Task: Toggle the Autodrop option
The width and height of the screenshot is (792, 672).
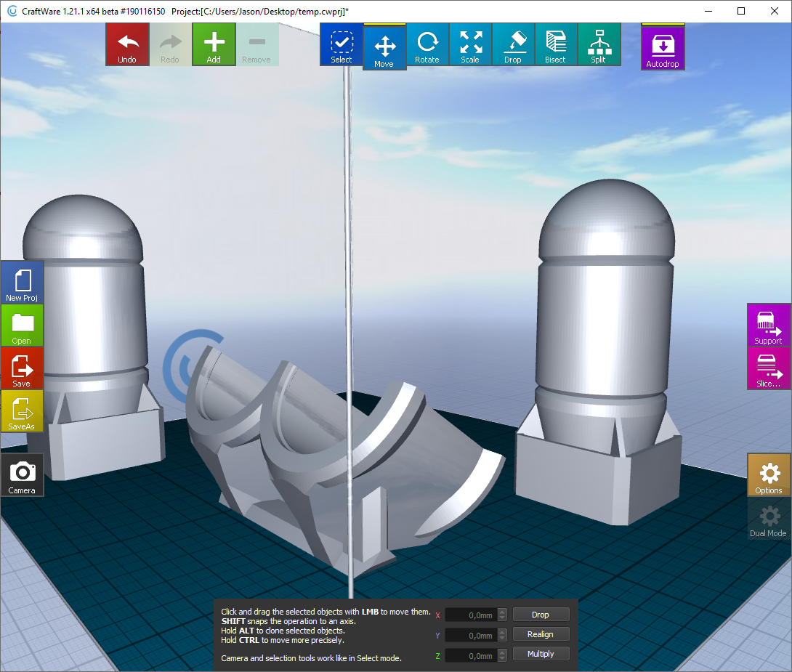Action: point(663,47)
